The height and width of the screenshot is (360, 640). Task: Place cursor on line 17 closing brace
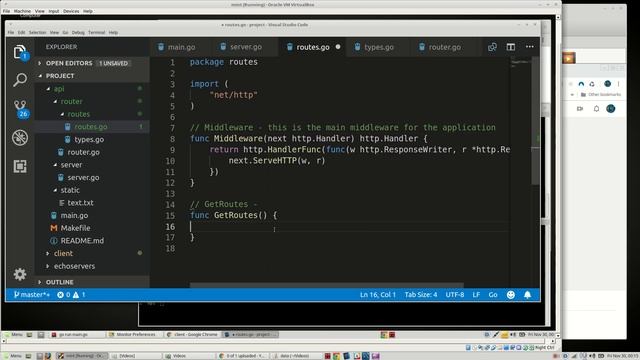192,237
